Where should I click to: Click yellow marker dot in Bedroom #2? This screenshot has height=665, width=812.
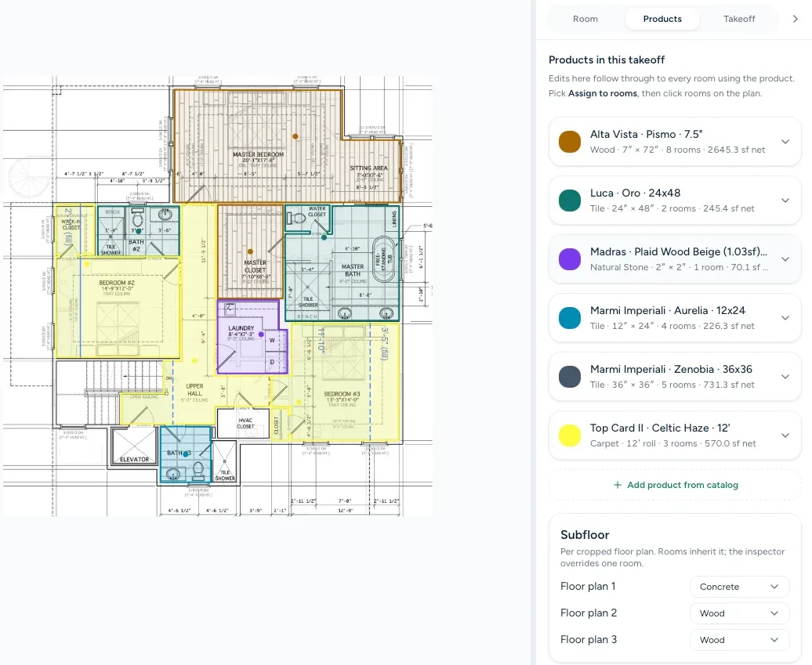[x=87, y=264]
